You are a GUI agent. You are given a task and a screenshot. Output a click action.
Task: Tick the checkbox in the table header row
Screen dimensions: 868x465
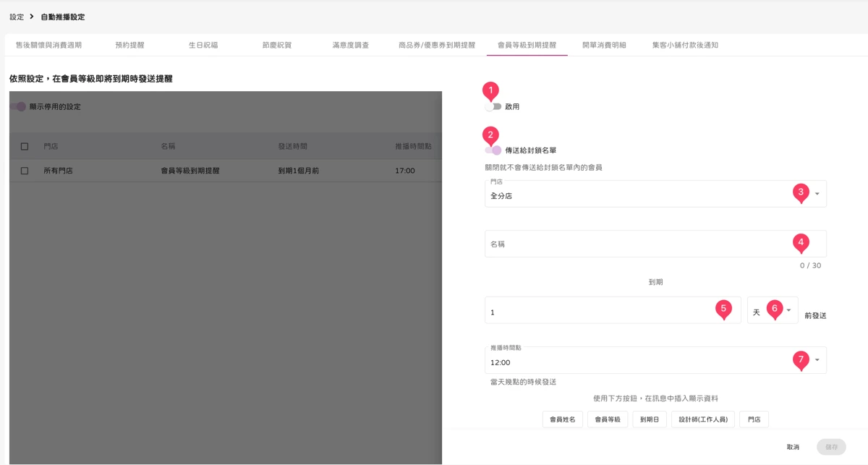[25, 146]
